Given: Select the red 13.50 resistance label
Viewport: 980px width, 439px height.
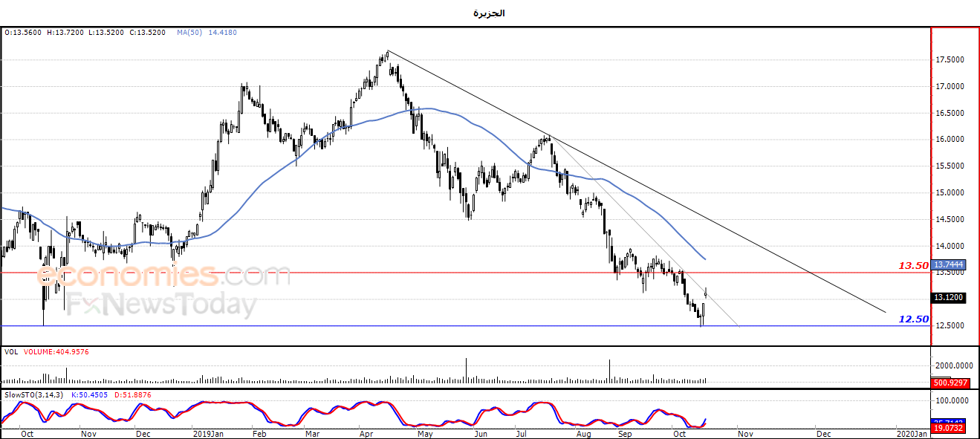Looking at the screenshot, I should (913, 265).
